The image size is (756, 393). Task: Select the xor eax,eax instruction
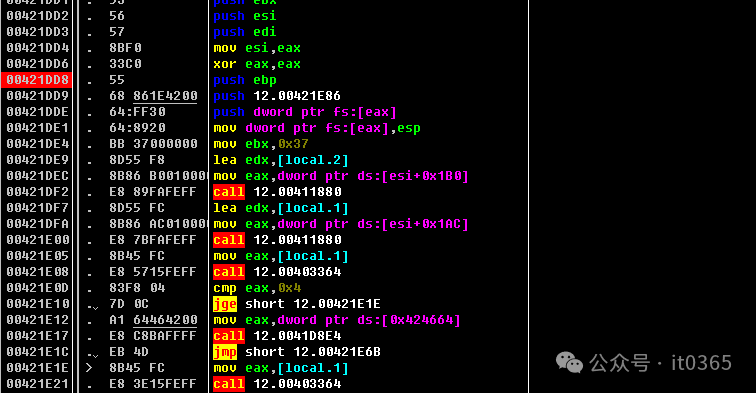click(x=257, y=64)
